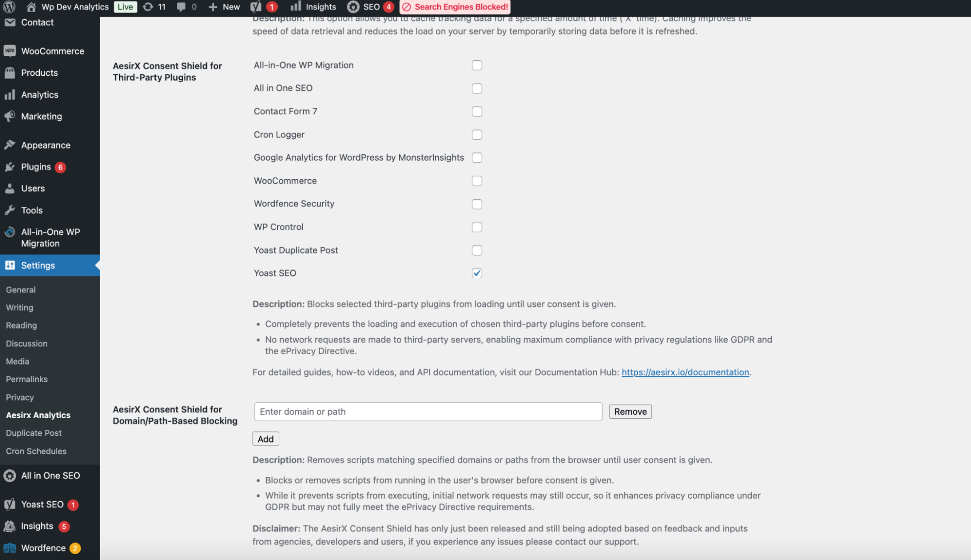Click the domain or path input field

(427, 411)
